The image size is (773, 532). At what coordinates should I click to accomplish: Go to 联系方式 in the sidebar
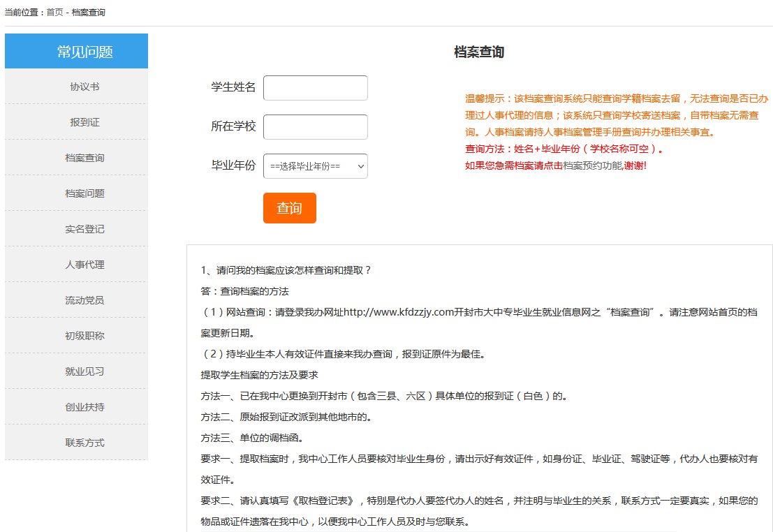pos(84,443)
